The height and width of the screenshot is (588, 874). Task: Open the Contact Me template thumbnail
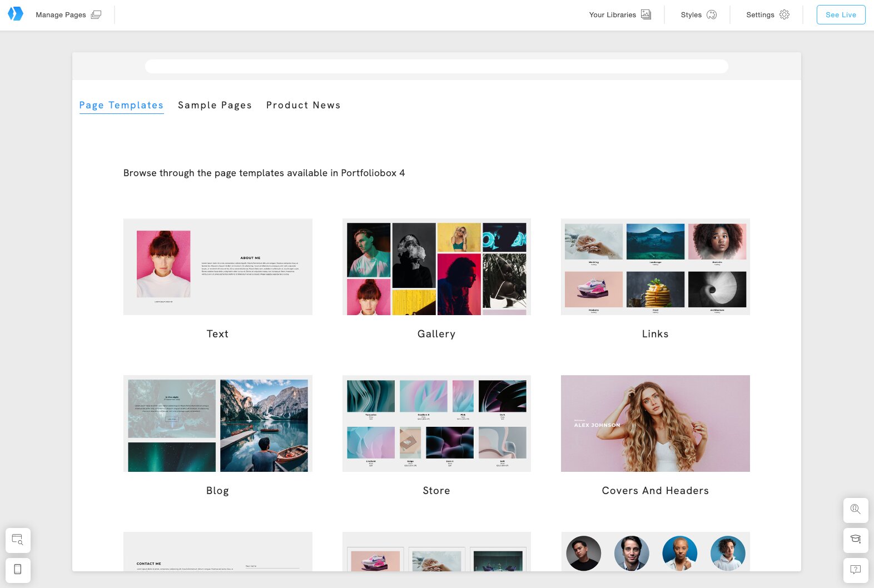[x=218, y=551]
